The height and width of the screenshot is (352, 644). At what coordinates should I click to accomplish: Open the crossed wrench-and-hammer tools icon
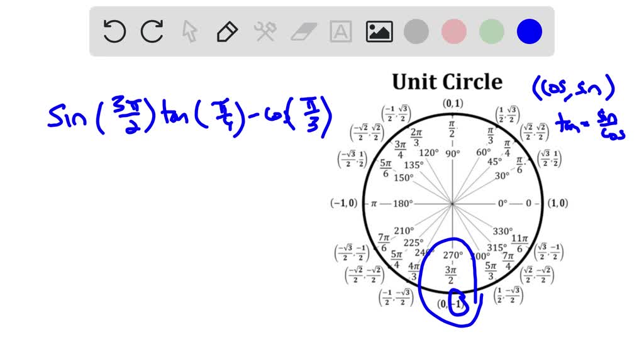[265, 31]
